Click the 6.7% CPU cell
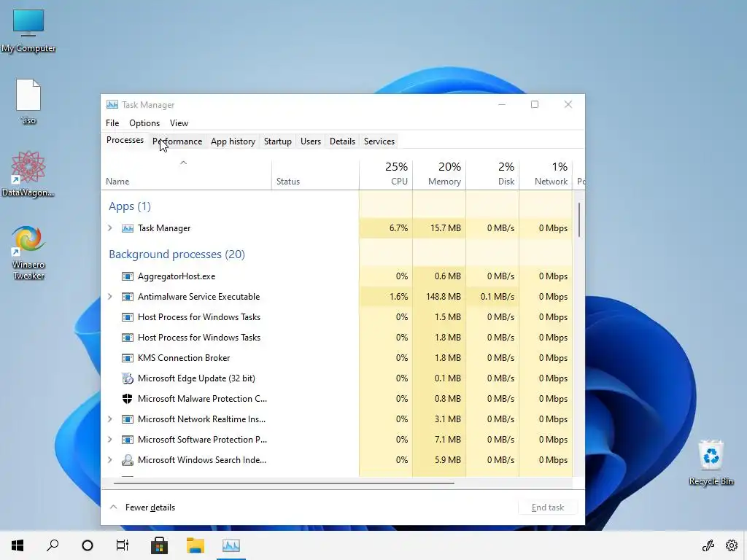Screen dimensions: 747x560 coord(386,228)
